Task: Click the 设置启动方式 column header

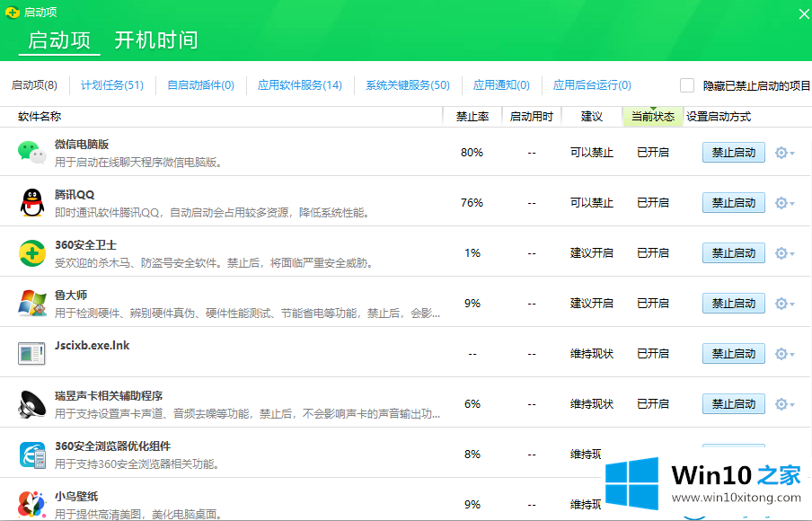Action: (x=719, y=117)
